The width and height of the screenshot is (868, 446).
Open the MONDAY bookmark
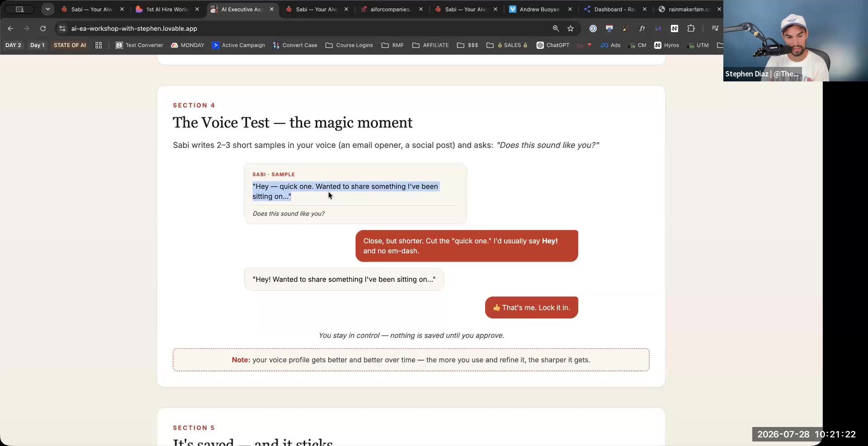click(188, 45)
